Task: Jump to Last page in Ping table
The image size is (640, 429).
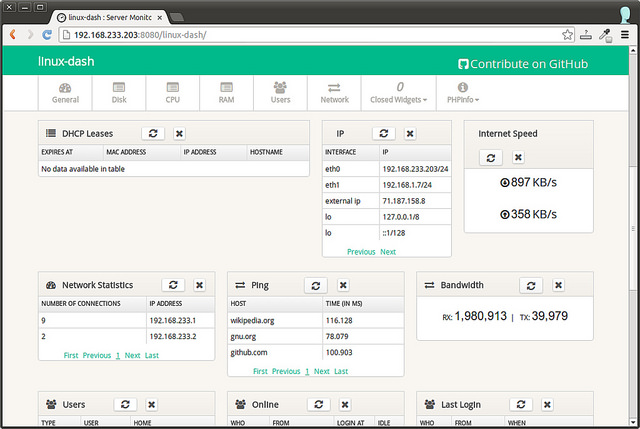Action: (x=341, y=371)
